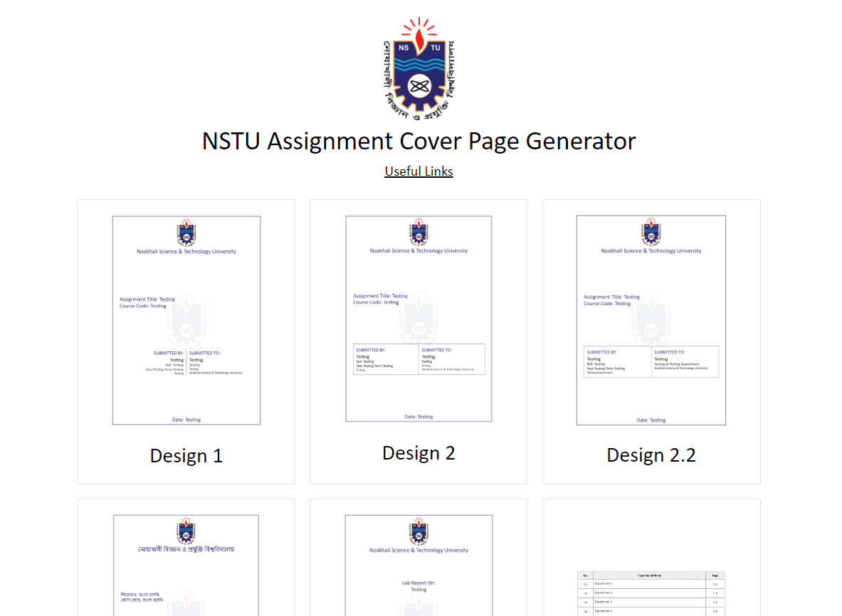The image size is (842, 616).
Task: Choose the Design 2 cover page preview
Action: coord(419,319)
